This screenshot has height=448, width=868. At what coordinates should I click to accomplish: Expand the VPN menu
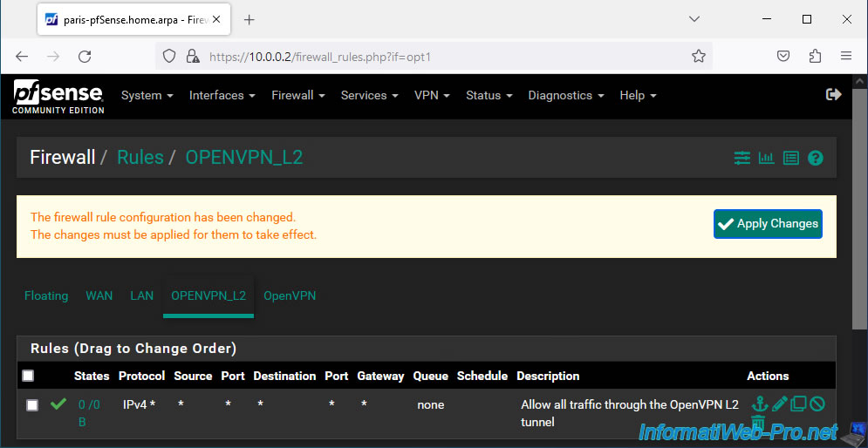(x=433, y=95)
